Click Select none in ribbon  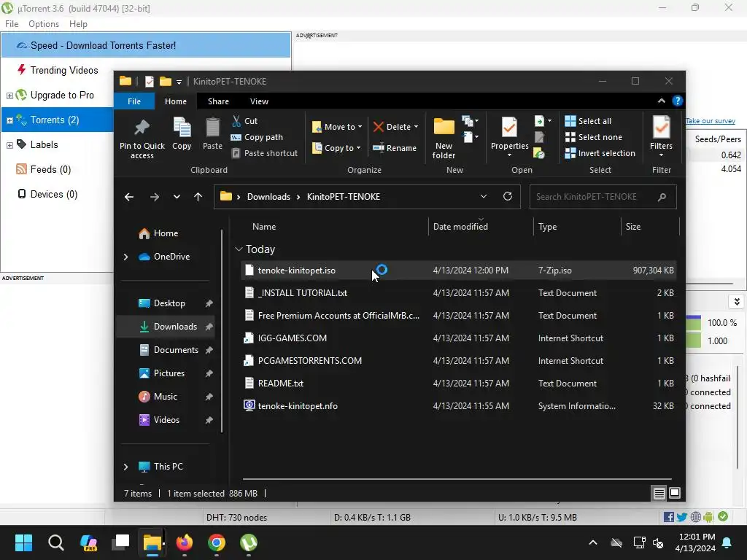[x=594, y=137]
